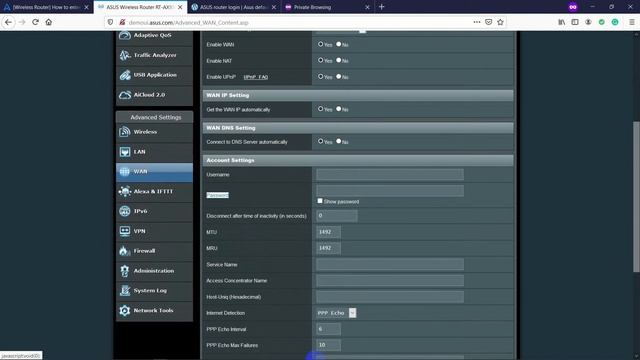
Task: Open Traffic Analyzer sidebar icon
Action: [x=125, y=55]
